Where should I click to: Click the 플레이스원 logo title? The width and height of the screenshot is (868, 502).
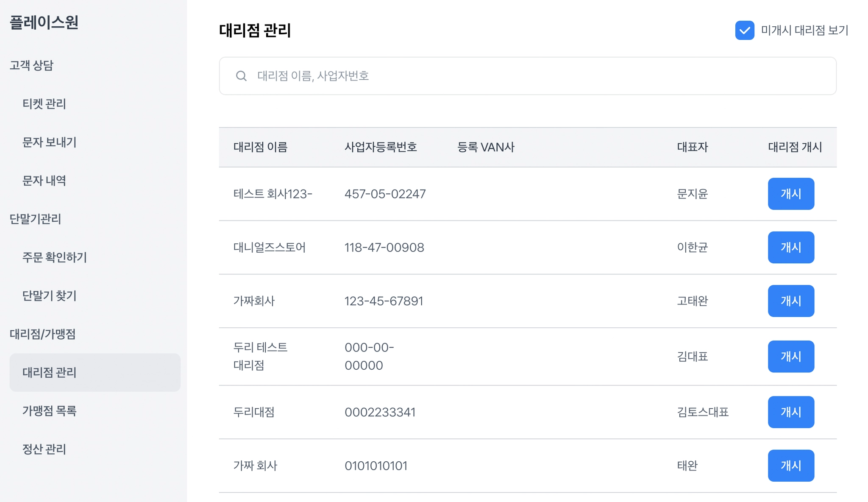tap(44, 22)
